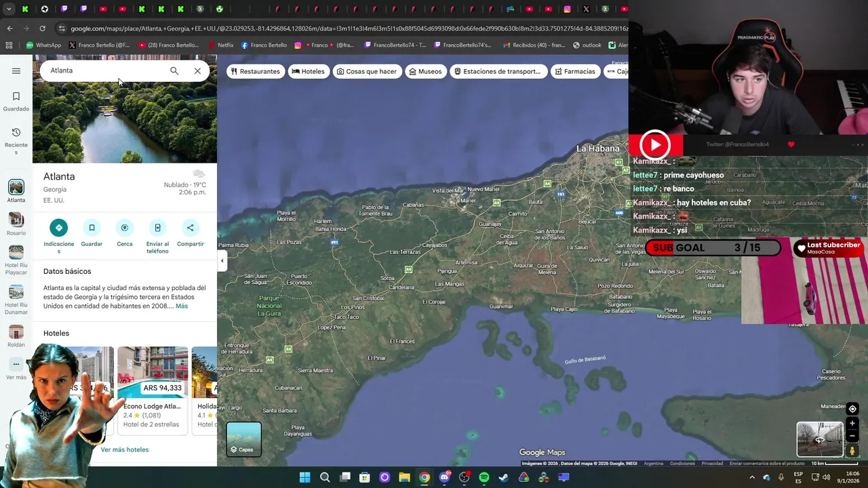Viewport: 868px width, 488px height.
Task: Select Cosas que hacer chip
Action: pos(367,71)
